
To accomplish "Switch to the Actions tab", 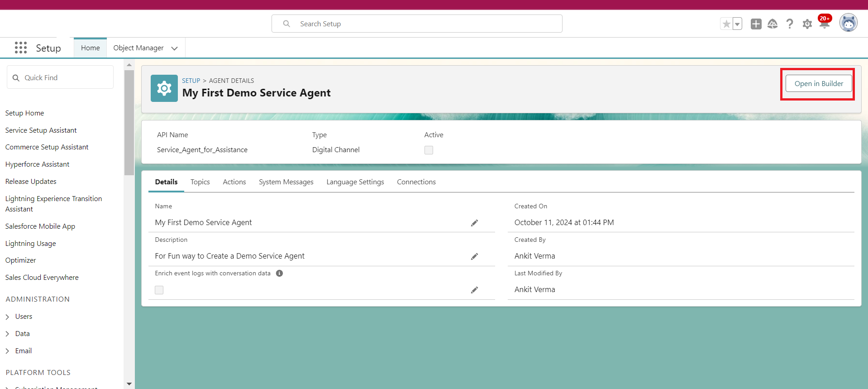I will click(234, 182).
